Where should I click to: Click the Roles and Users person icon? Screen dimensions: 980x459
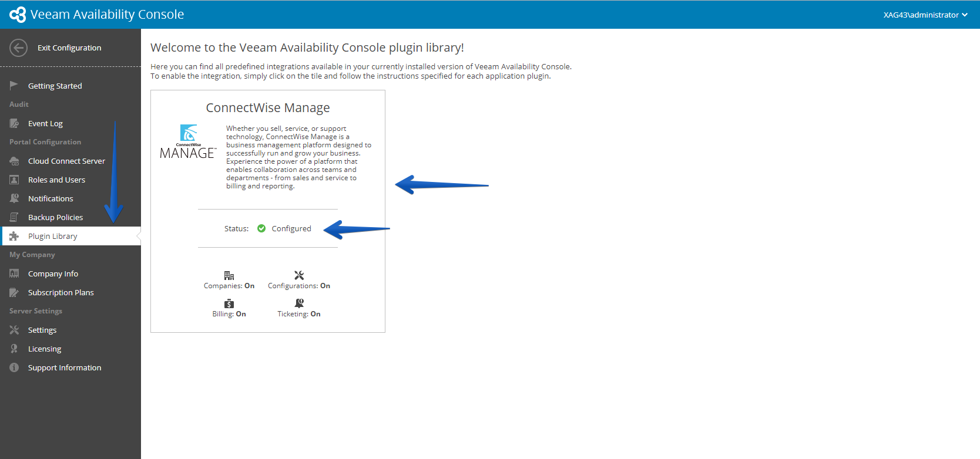(x=14, y=180)
